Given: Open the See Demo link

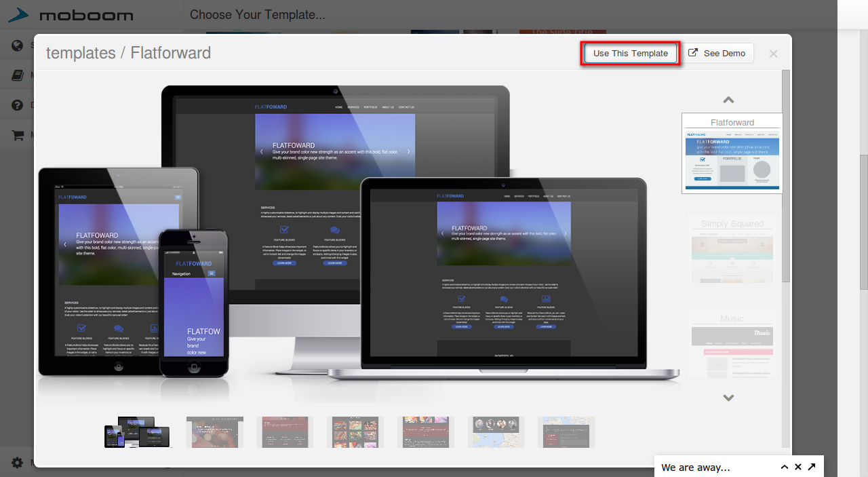Looking at the screenshot, I should (717, 54).
